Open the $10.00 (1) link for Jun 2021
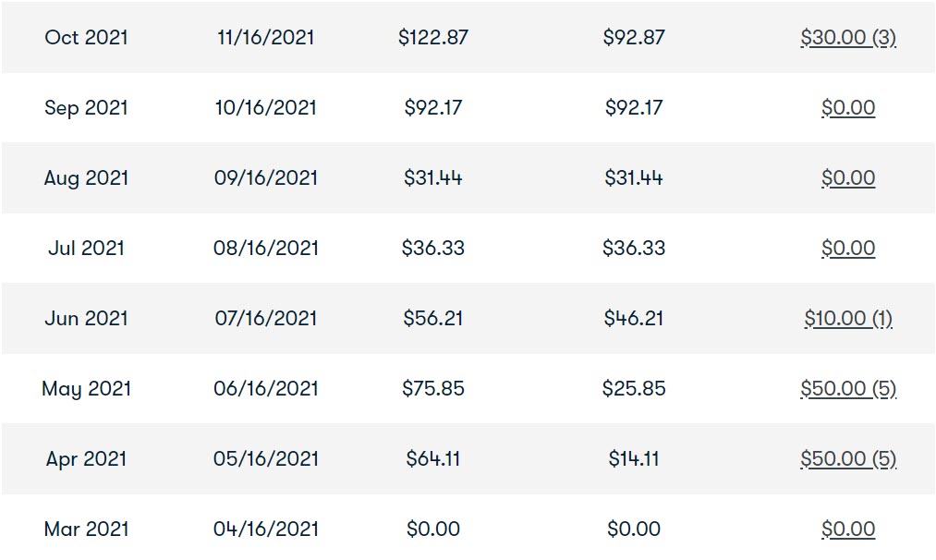 coord(848,318)
